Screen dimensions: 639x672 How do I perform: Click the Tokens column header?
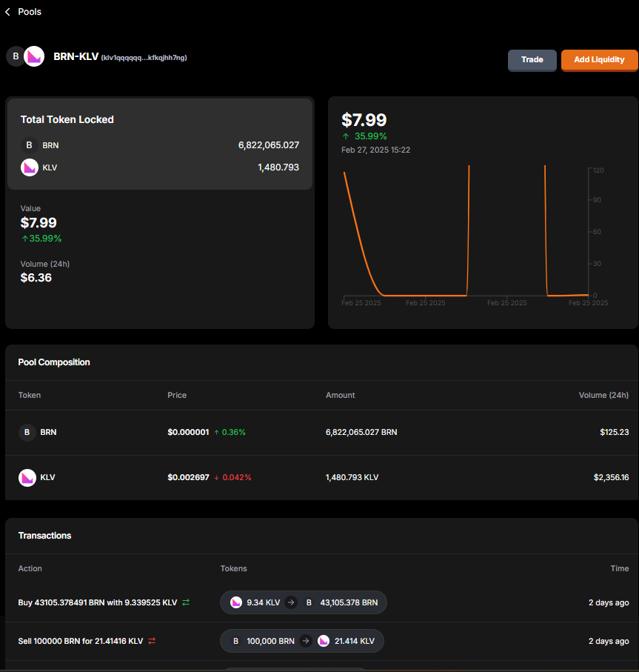point(233,569)
